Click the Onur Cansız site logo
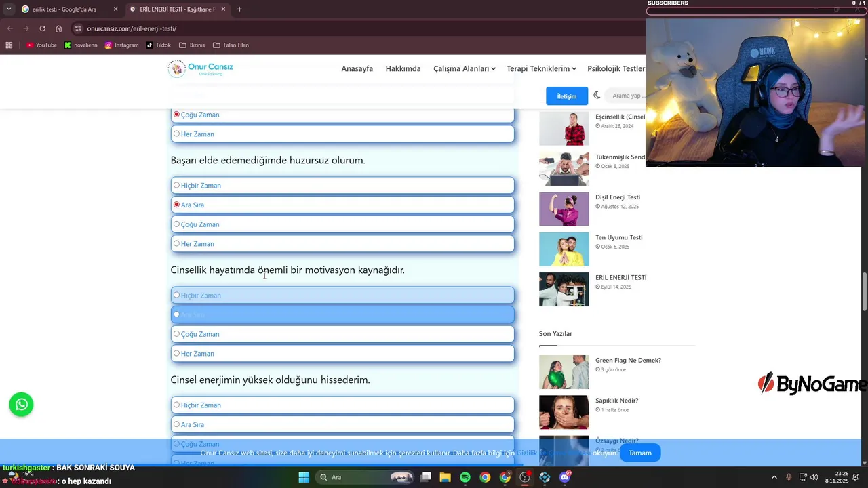The image size is (868, 488). click(x=201, y=68)
